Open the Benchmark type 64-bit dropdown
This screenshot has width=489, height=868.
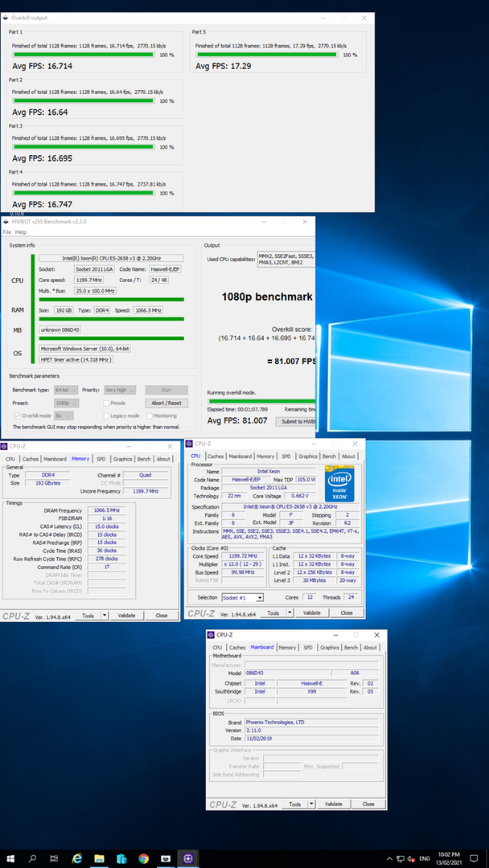coord(66,390)
